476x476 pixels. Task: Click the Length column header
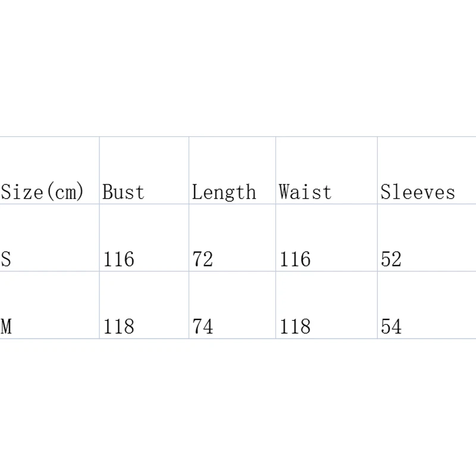(x=224, y=192)
